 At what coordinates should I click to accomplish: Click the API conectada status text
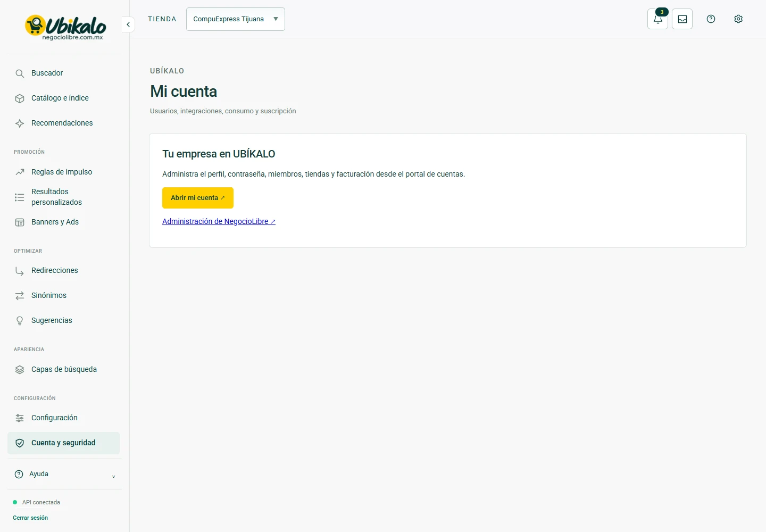click(x=41, y=502)
